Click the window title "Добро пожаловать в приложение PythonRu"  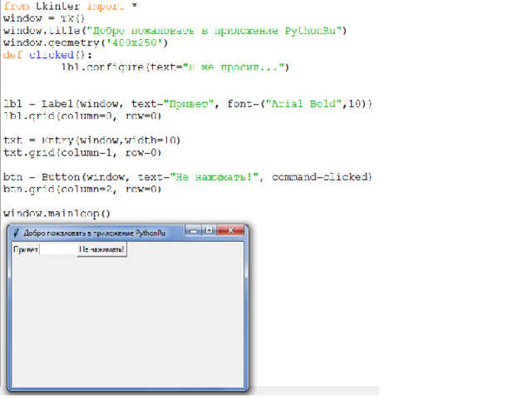(x=90, y=234)
